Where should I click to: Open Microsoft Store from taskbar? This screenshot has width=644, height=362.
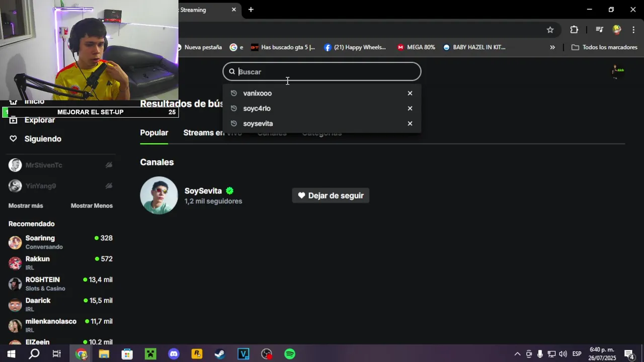[x=127, y=354]
